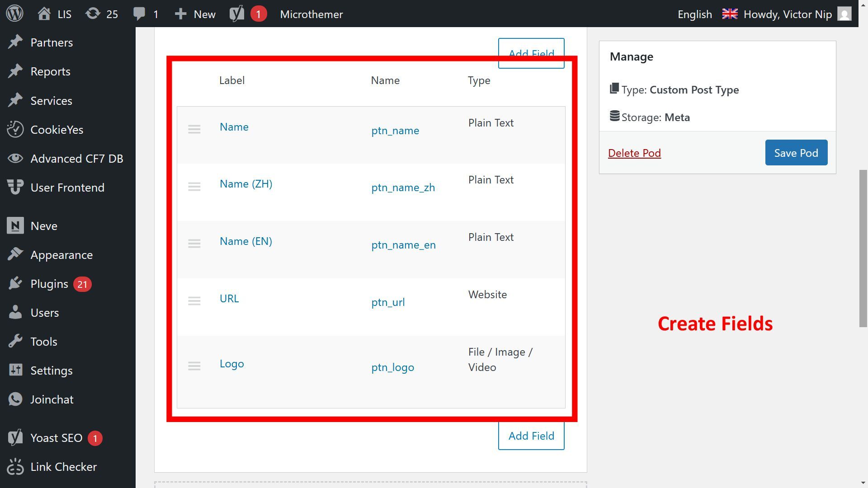
Task: Click the Custom Post Type text
Action: click(x=694, y=90)
